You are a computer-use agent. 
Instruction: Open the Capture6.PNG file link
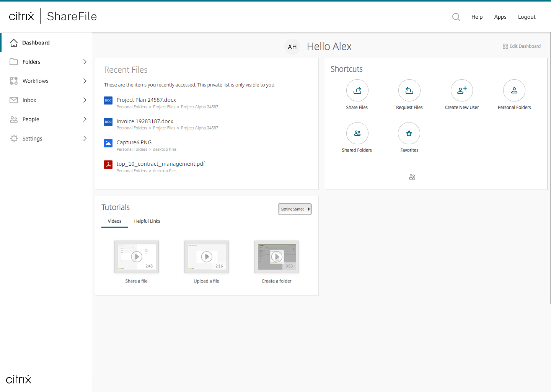134,142
